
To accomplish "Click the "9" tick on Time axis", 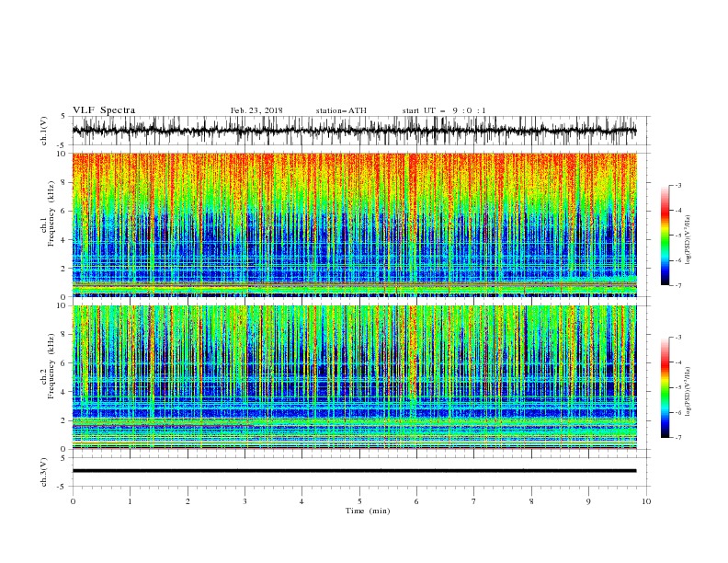I will 588,501.
